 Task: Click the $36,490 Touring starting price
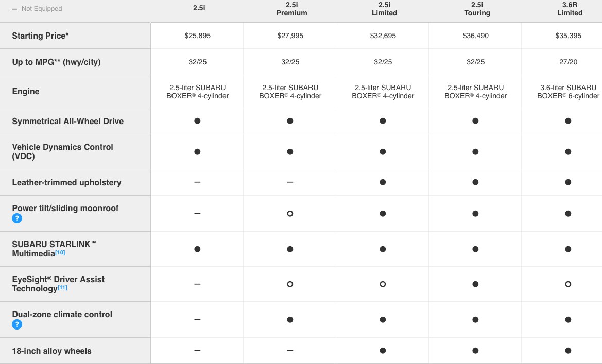tap(476, 36)
